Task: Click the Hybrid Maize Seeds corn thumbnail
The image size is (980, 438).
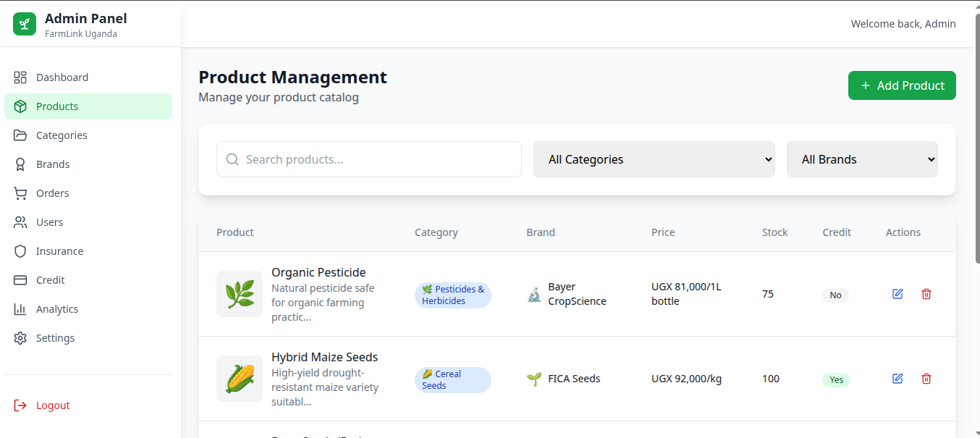Action: pyautogui.click(x=240, y=379)
